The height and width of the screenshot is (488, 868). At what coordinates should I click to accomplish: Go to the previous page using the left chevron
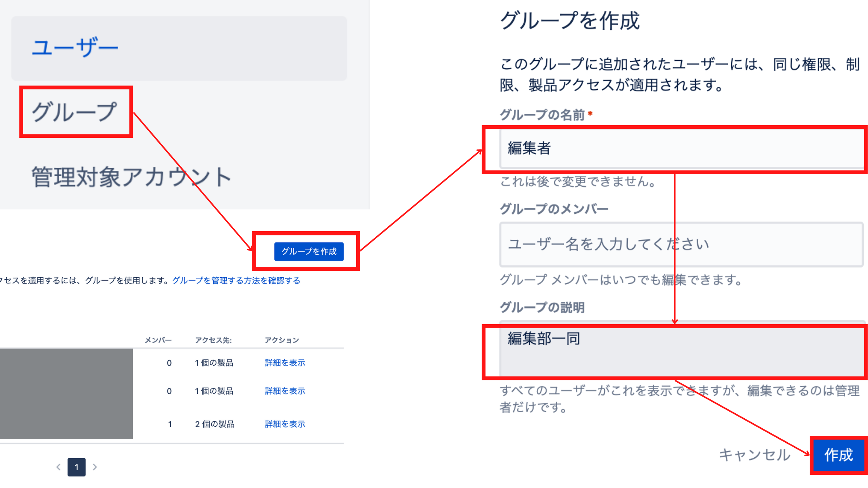click(59, 467)
